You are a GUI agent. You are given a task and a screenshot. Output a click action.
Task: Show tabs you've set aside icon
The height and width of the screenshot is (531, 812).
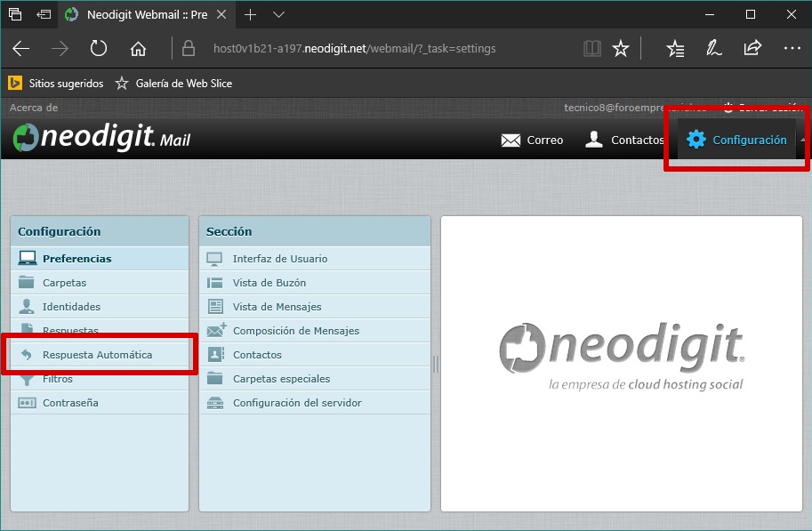(x=15, y=14)
